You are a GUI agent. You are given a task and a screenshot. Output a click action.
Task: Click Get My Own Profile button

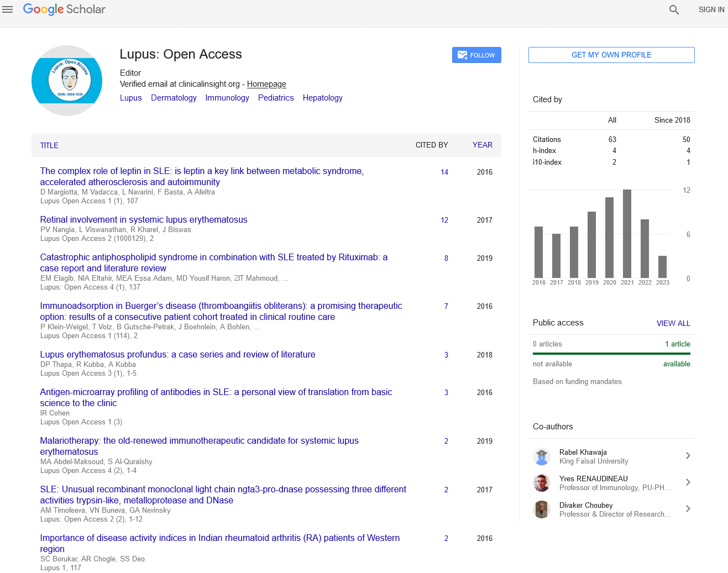tap(611, 55)
